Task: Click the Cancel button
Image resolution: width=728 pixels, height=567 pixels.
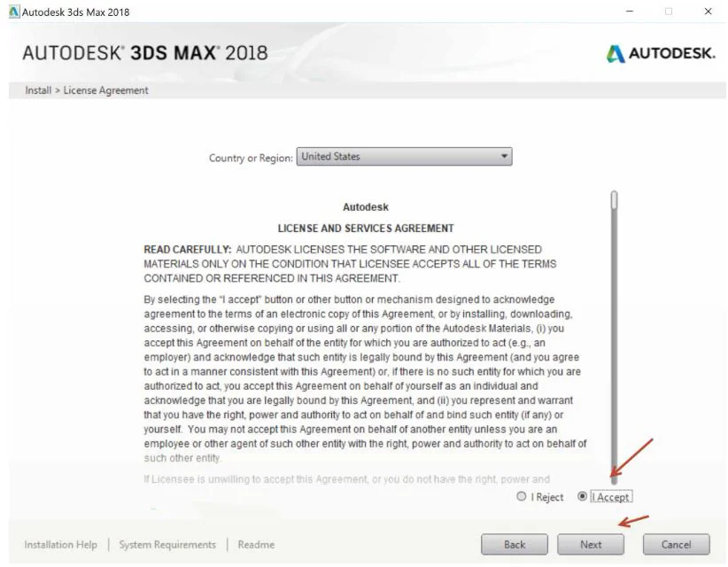Action: (676, 544)
